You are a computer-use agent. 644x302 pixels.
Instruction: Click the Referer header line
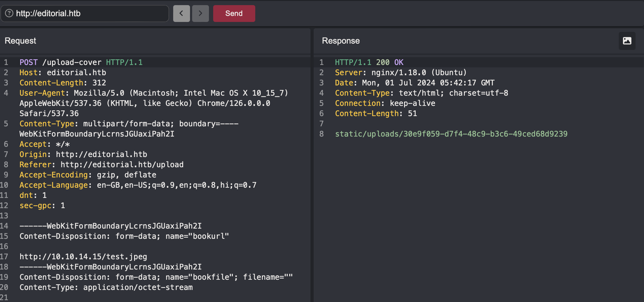[x=101, y=165]
